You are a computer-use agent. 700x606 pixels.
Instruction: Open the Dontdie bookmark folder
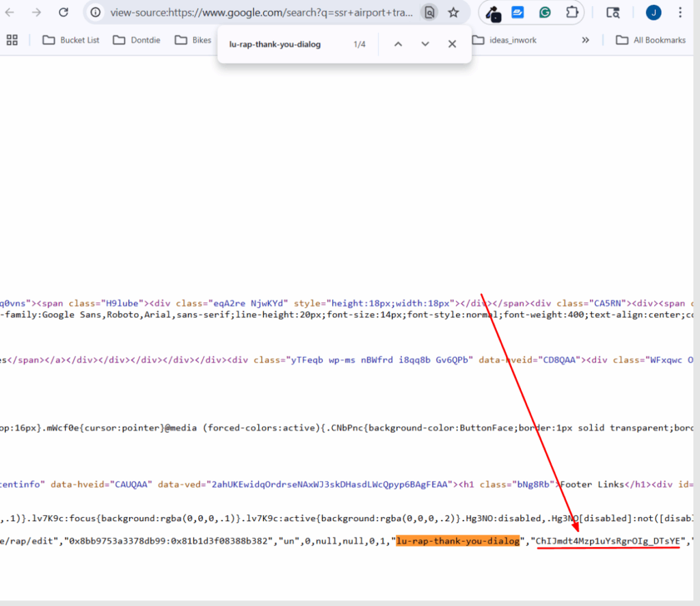tap(137, 40)
